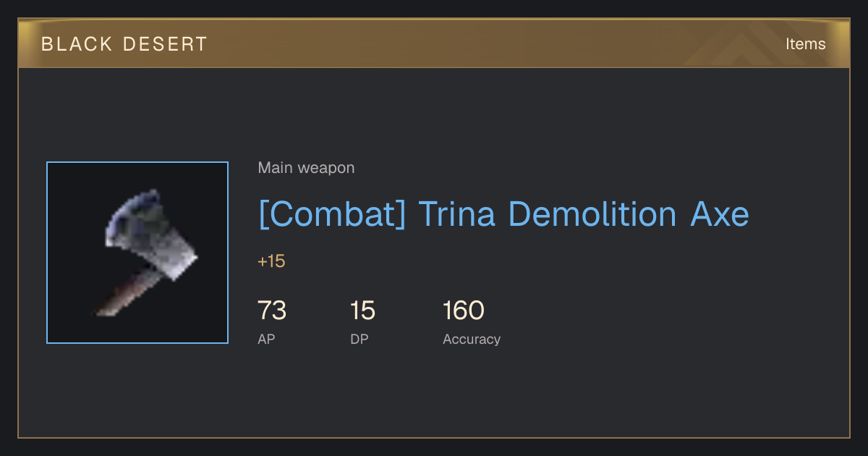
Task: Click the Accuracy stat label
Action: [x=472, y=339]
